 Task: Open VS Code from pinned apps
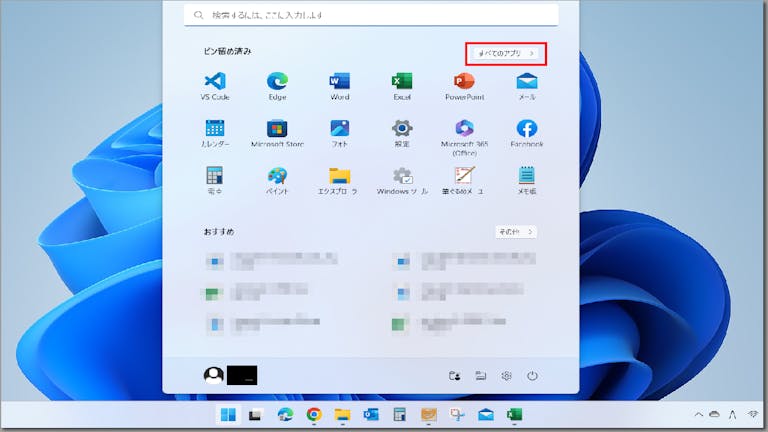215,86
